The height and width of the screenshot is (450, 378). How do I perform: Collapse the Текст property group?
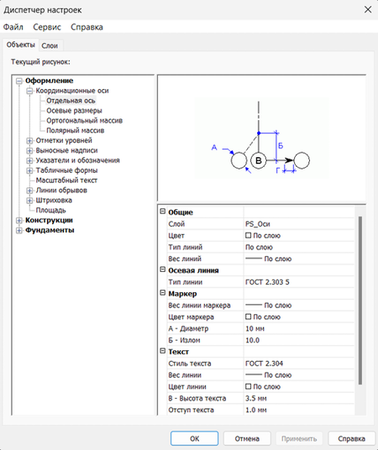click(163, 351)
